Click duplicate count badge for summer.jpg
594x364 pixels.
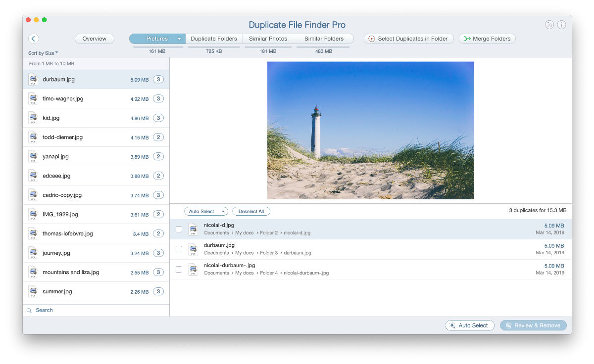[x=158, y=291]
